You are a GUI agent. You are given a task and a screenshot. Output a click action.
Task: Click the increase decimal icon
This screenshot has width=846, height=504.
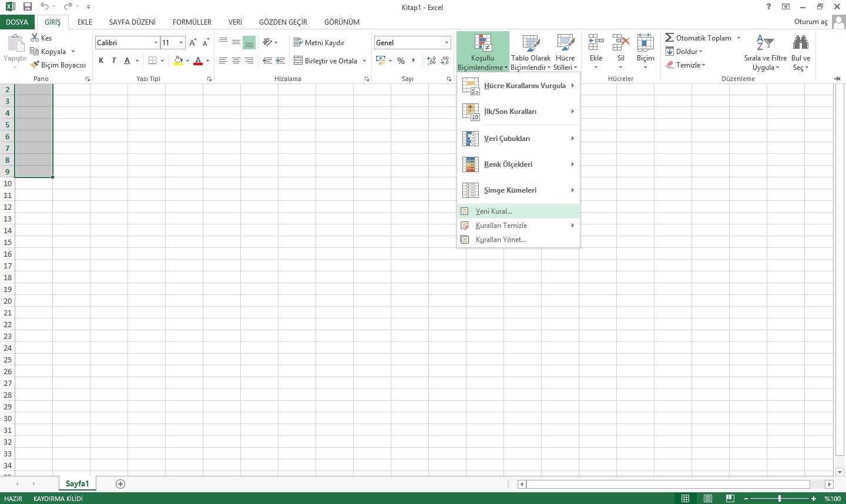click(x=431, y=61)
